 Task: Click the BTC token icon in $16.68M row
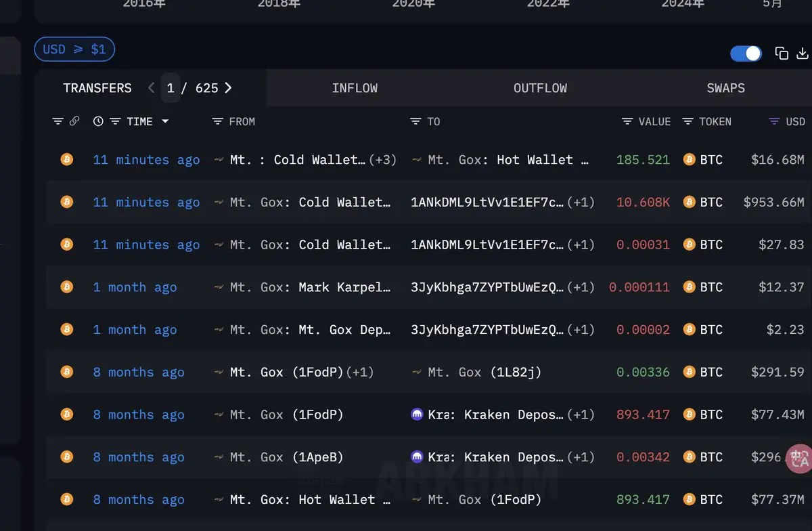tap(690, 160)
